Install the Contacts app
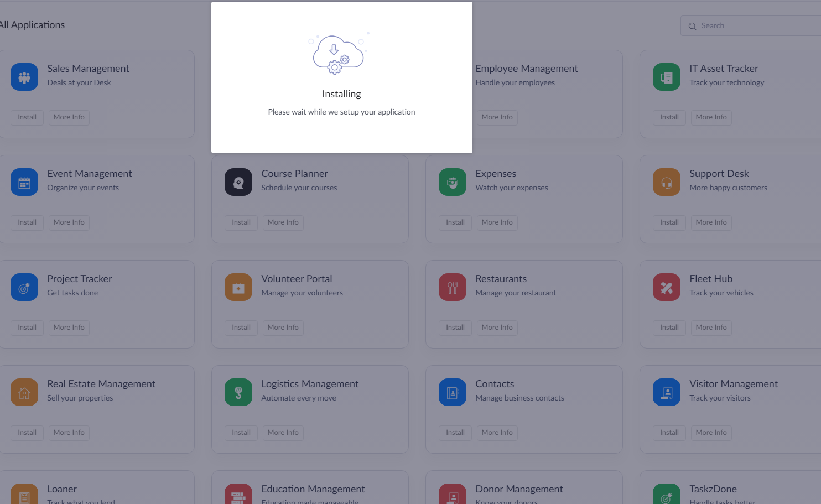This screenshot has width=821, height=504. [x=455, y=433]
